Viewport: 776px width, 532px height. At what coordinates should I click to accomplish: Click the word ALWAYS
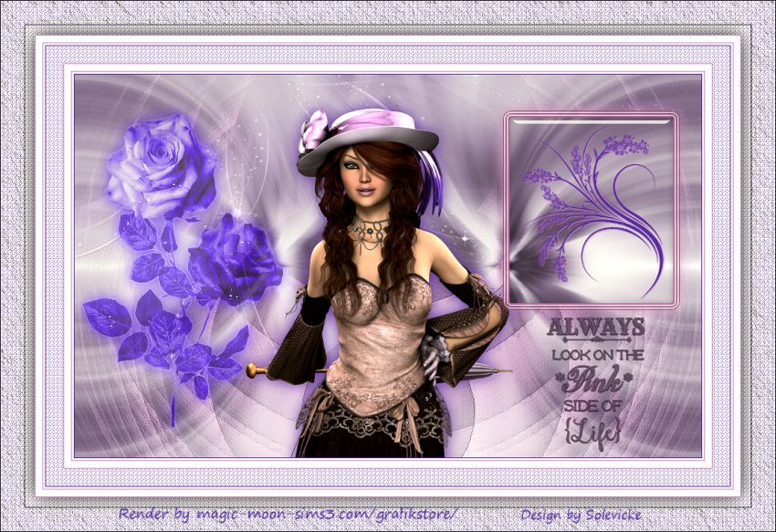click(x=595, y=328)
